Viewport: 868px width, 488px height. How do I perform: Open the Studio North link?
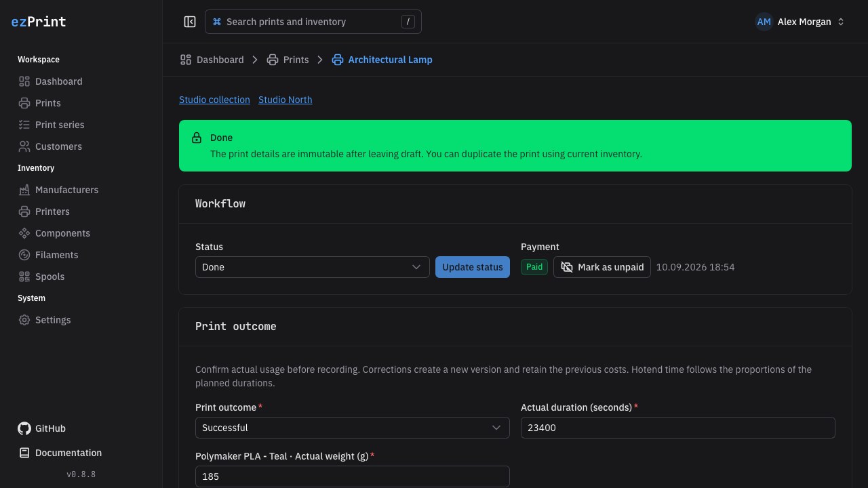tap(285, 100)
